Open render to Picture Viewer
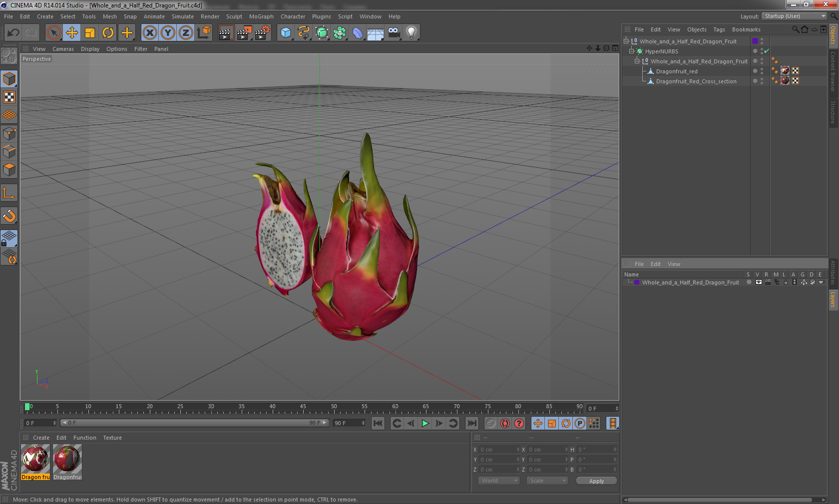Image resolution: width=839 pixels, height=504 pixels. click(x=244, y=33)
